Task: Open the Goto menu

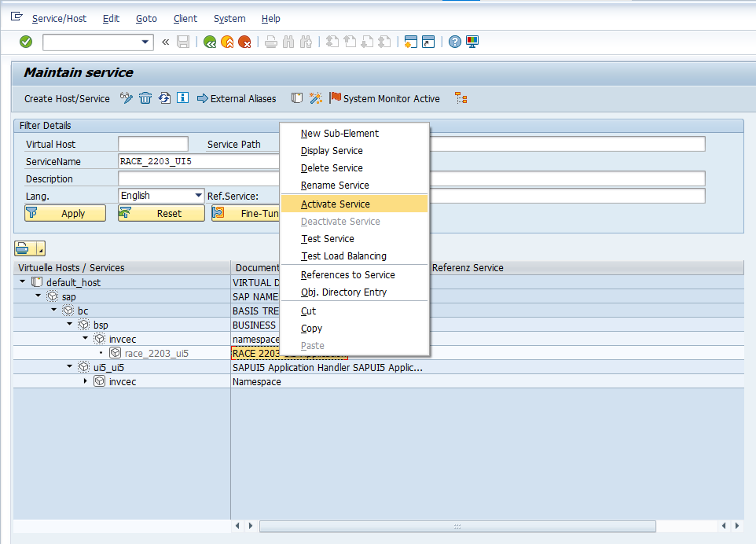Action: [146, 18]
